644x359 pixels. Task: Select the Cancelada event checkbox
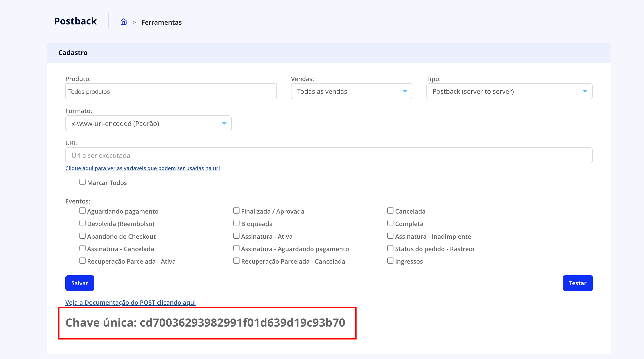[x=390, y=211]
